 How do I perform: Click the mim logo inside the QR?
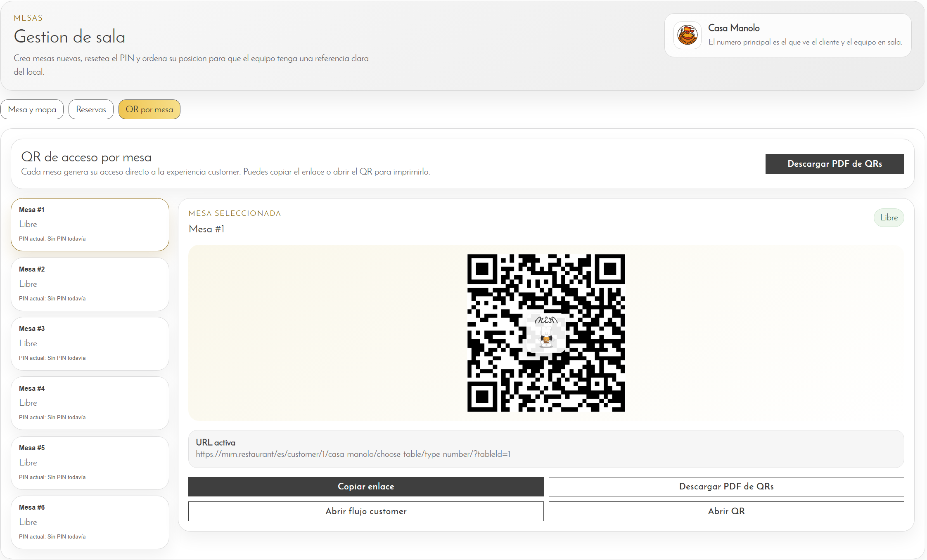pyautogui.click(x=546, y=333)
